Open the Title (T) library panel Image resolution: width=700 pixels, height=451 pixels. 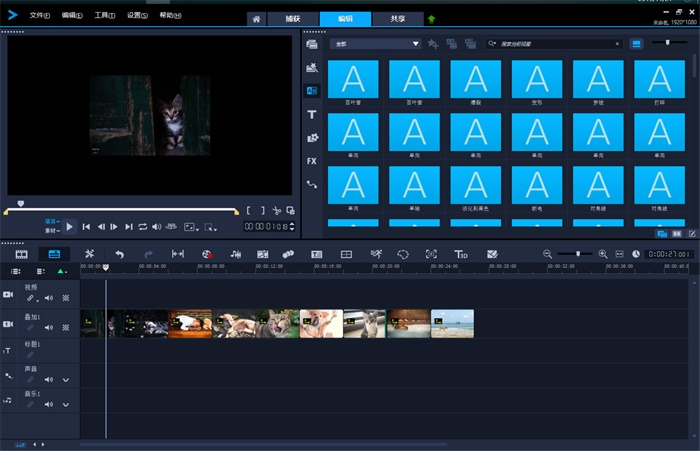tap(312, 115)
